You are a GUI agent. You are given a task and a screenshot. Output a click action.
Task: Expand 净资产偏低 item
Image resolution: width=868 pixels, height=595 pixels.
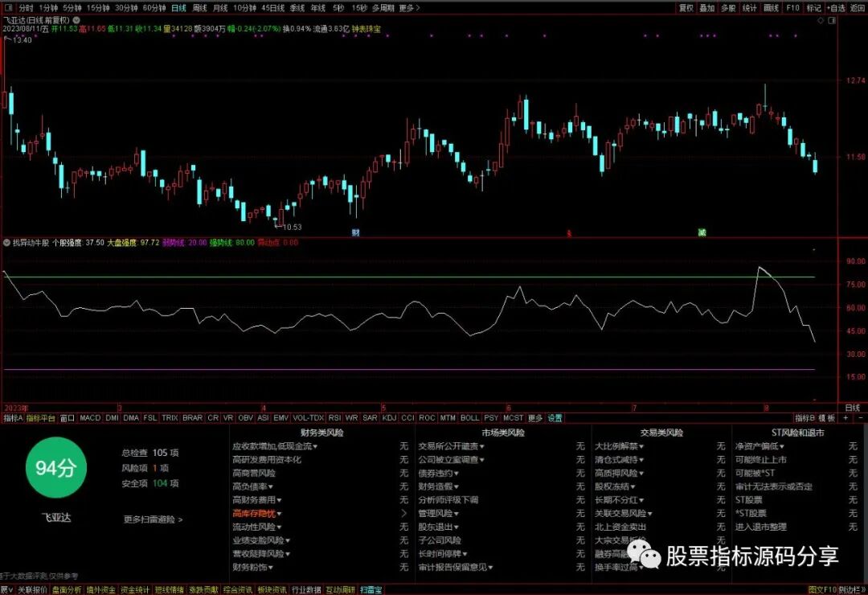click(759, 446)
